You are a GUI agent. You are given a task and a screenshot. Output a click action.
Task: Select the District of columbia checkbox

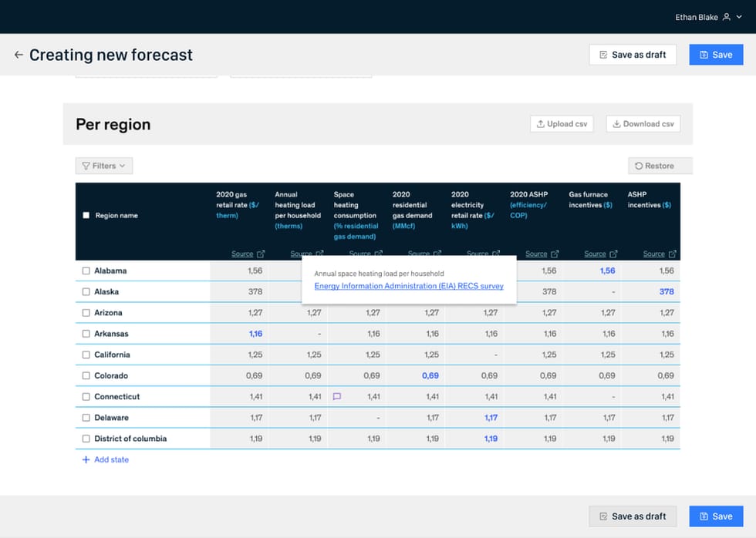click(86, 439)
